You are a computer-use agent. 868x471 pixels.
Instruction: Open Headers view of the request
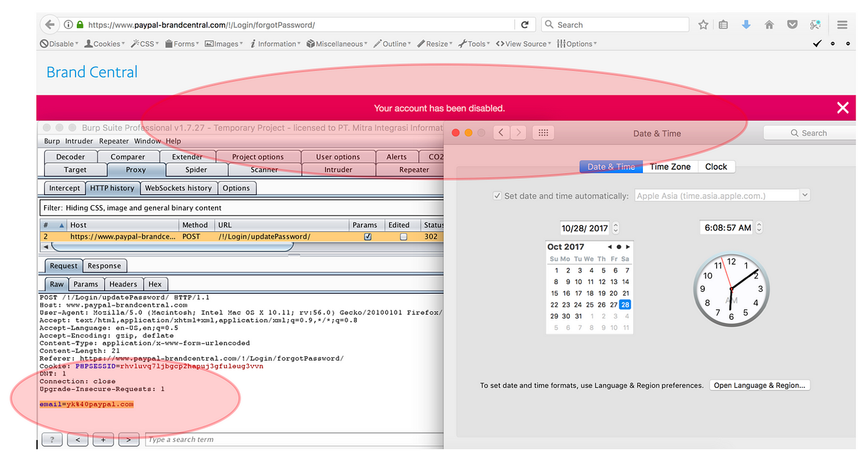pos(123,284)
